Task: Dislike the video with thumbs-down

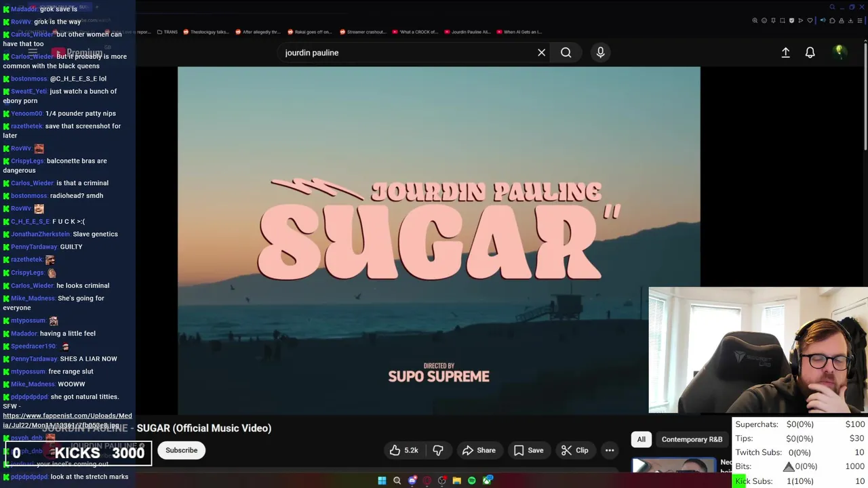Action: click(x=438, y=450)
